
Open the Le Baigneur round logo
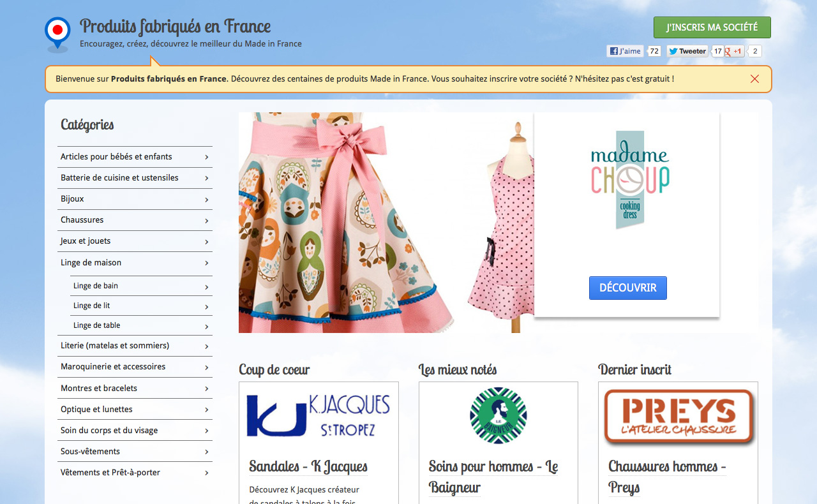(498, 415)
